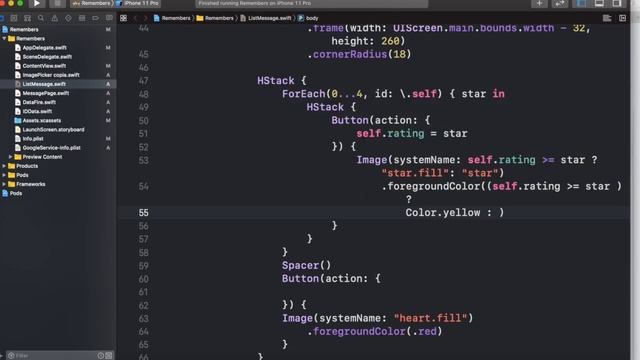Run the app with the Play button
The image size is (640, 360).
(36, 4)
